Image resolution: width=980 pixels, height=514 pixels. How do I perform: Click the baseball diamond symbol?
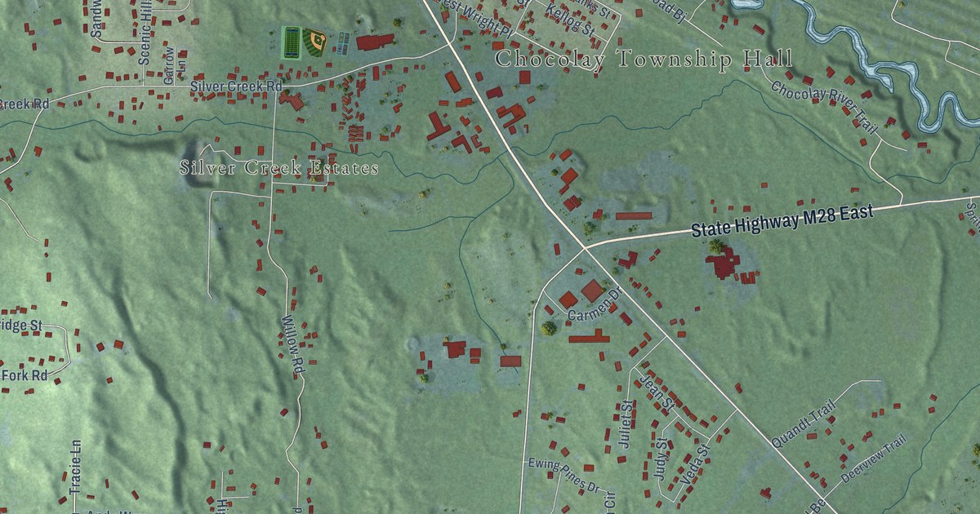click(314, 42)
